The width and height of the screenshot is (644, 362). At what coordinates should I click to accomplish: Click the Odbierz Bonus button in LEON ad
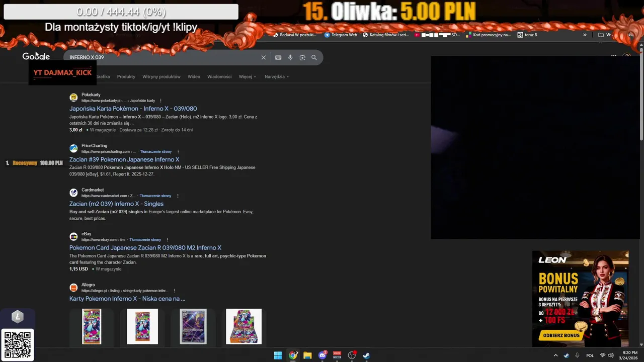(561, 335)
